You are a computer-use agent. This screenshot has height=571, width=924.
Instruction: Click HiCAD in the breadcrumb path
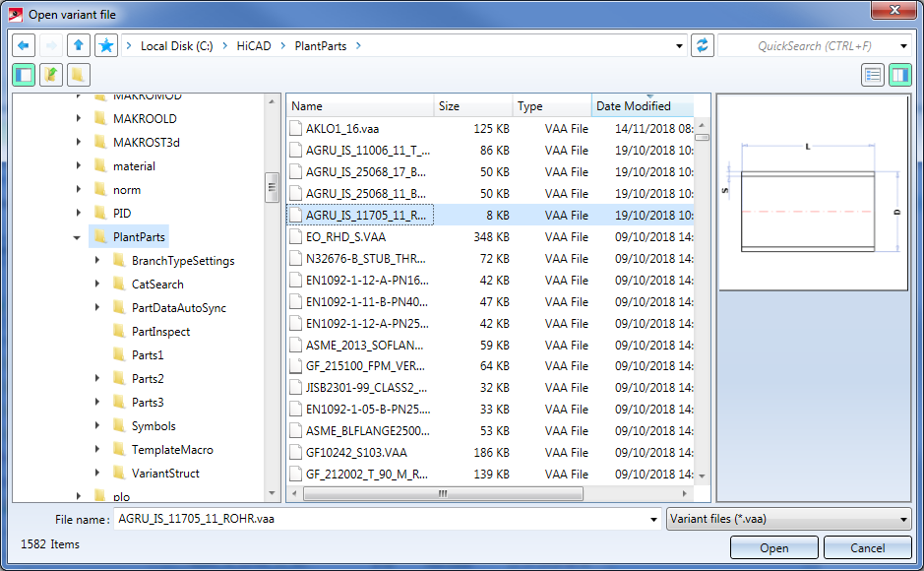pos(254,46)
